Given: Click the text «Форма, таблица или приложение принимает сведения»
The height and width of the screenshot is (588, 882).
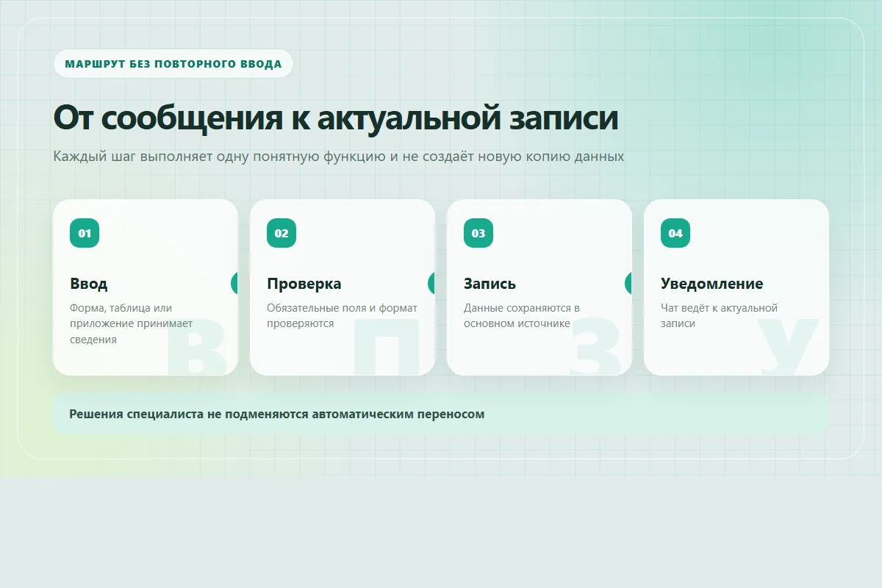Looking at the screenshot, I should (x=132, y=323).
